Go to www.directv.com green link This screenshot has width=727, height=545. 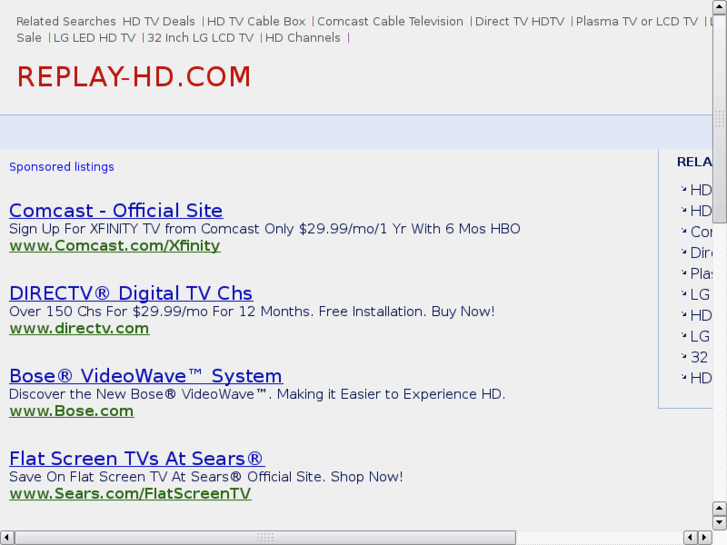pyautogui.click(x=79, y=328)
